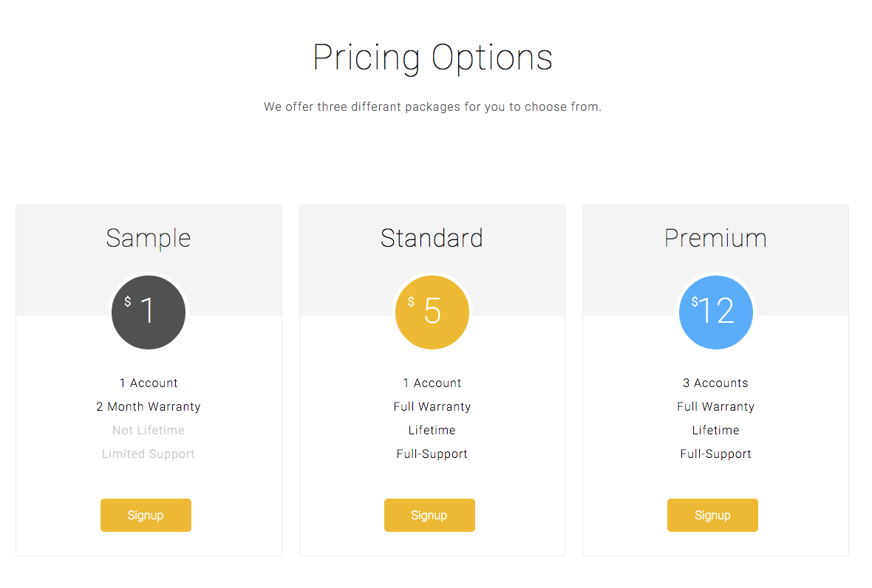The image size is (872, 588).
Task: Click the Signup button under Sample plan
Action: [x=146, y=515]
